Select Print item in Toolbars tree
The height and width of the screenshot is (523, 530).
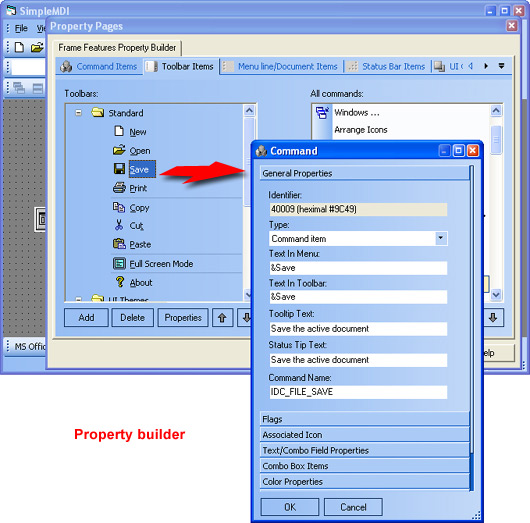pyautogui.click(x=138, y=188)
